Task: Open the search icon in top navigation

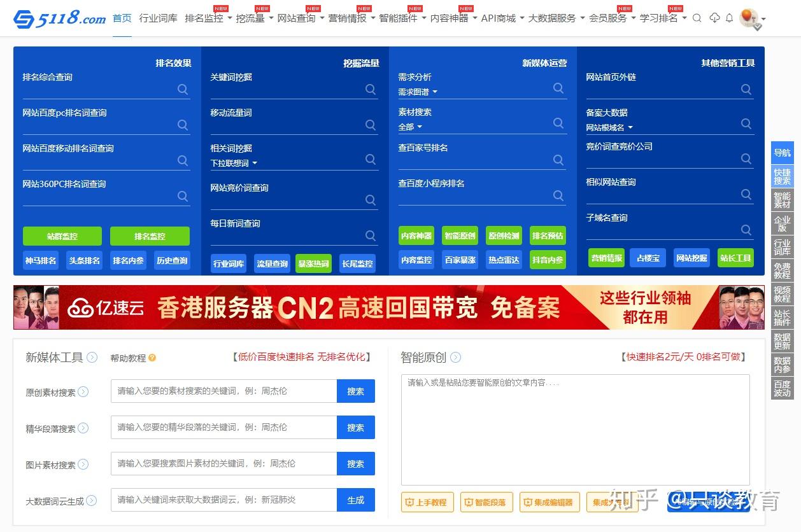Action: 697,18
